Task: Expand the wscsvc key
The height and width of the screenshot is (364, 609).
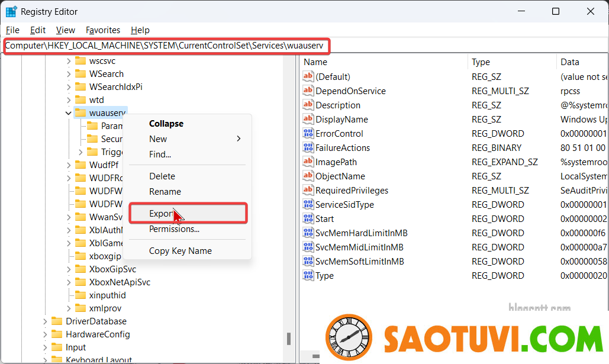Action: (x=69, y=61)
